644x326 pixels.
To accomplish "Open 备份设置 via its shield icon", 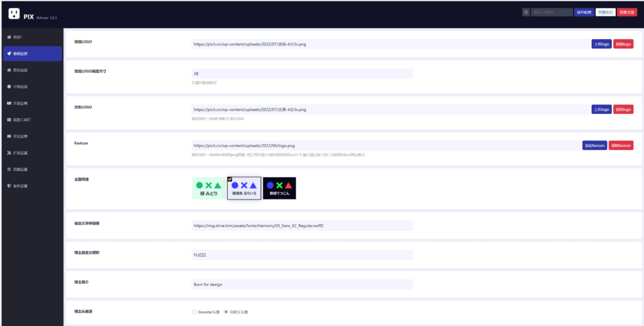I will [x=9, y=186].
